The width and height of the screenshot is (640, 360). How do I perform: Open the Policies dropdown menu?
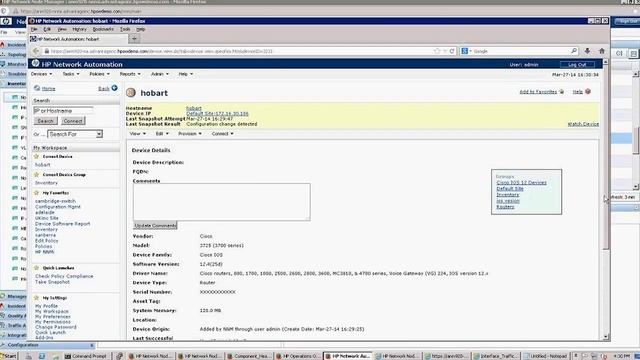(x=99, y=74)
